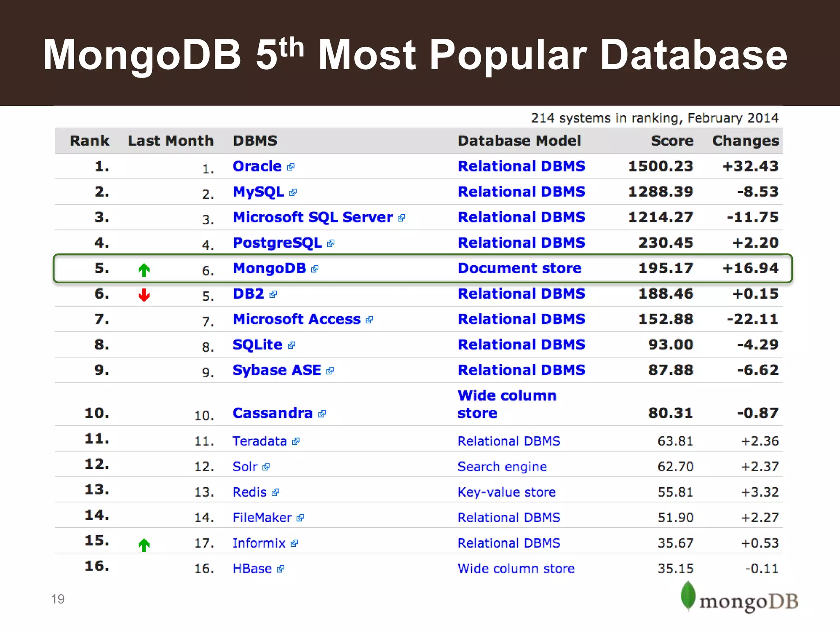
Task: Click external link icon beside Microsoft Access
Action: (x=370, y=320)
